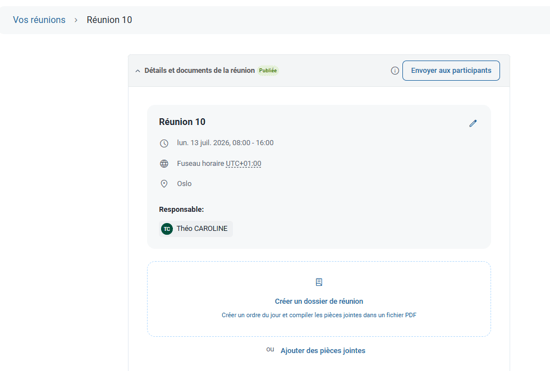Click the clock icon next to the meeting date
The width and height of the screenshot is (550, 371).
pos(164,143)
